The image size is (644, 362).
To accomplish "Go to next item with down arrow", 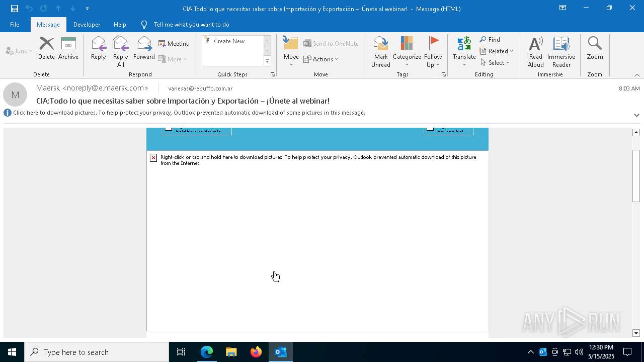I will pos(73,8).
